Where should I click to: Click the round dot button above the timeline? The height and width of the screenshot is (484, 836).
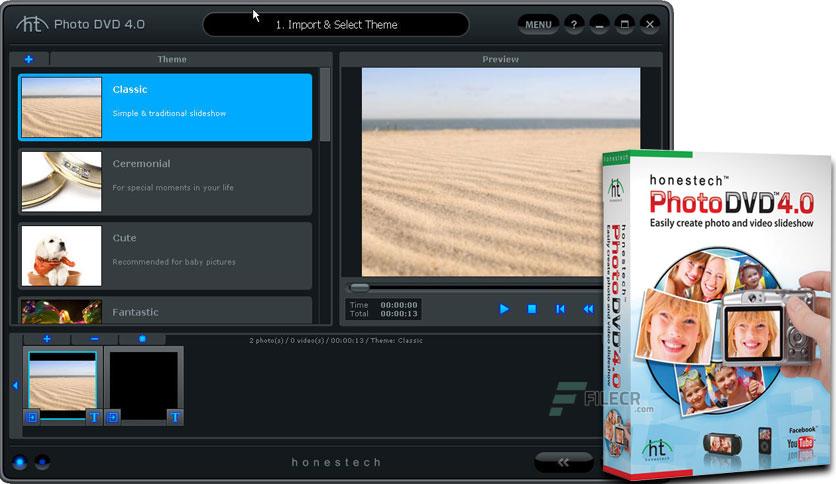tap(142, 339)
